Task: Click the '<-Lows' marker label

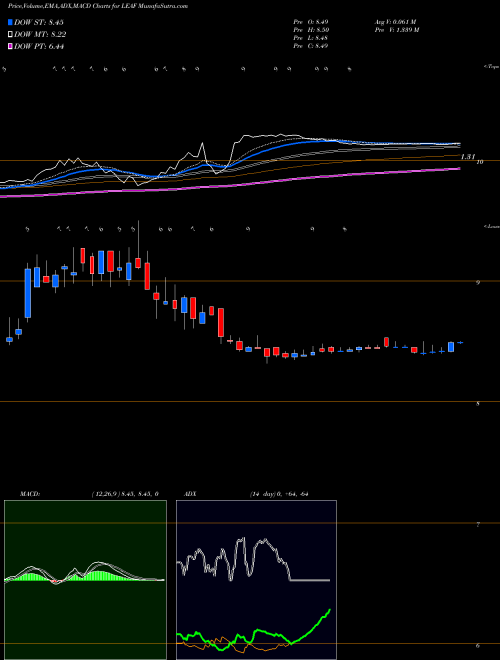Action: [492, 226]
